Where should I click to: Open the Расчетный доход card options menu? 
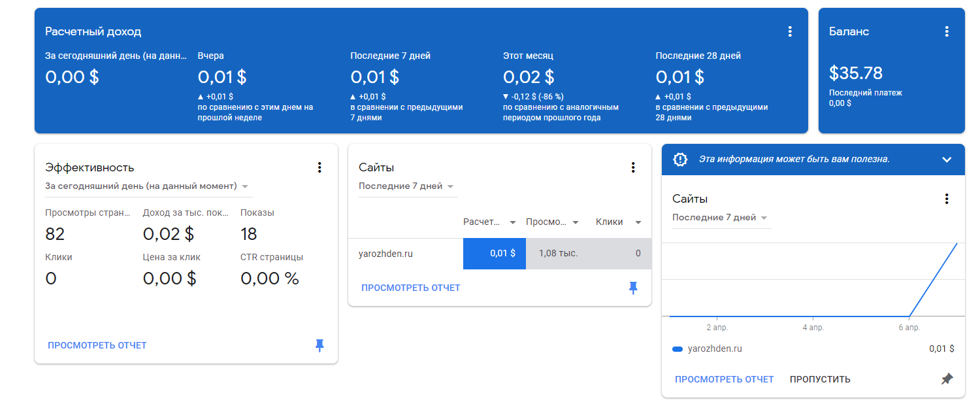pyautogui.click(x=790, y=31)
